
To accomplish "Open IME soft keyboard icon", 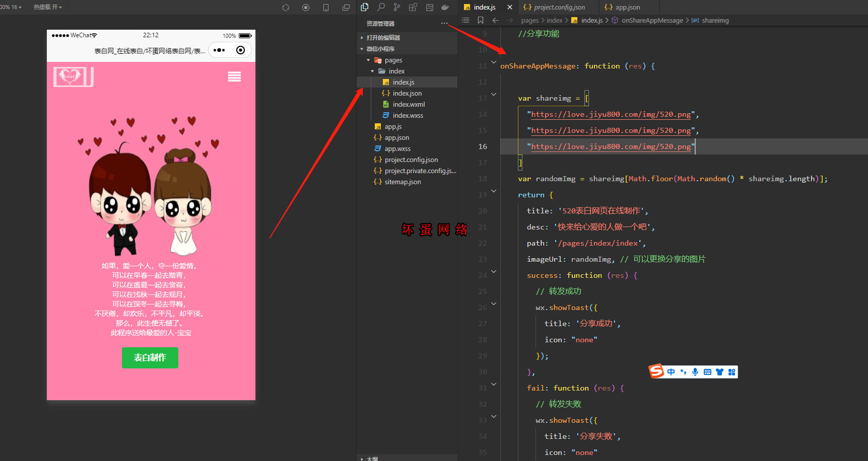I will point(707,372).
